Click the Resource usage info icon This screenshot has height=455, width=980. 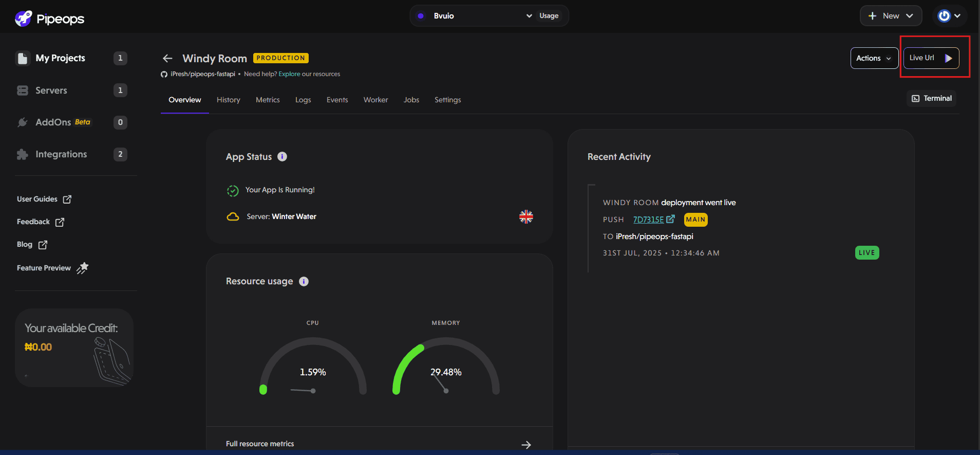pos(304,281)
